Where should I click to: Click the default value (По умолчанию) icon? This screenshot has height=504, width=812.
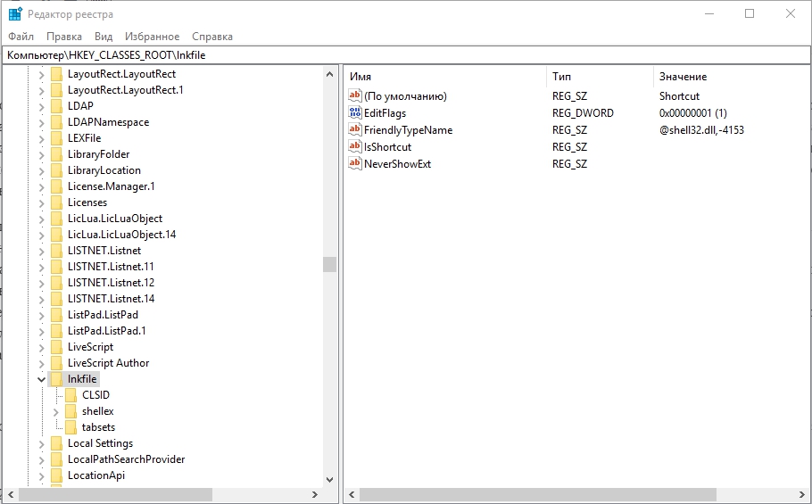coord(355,96)
